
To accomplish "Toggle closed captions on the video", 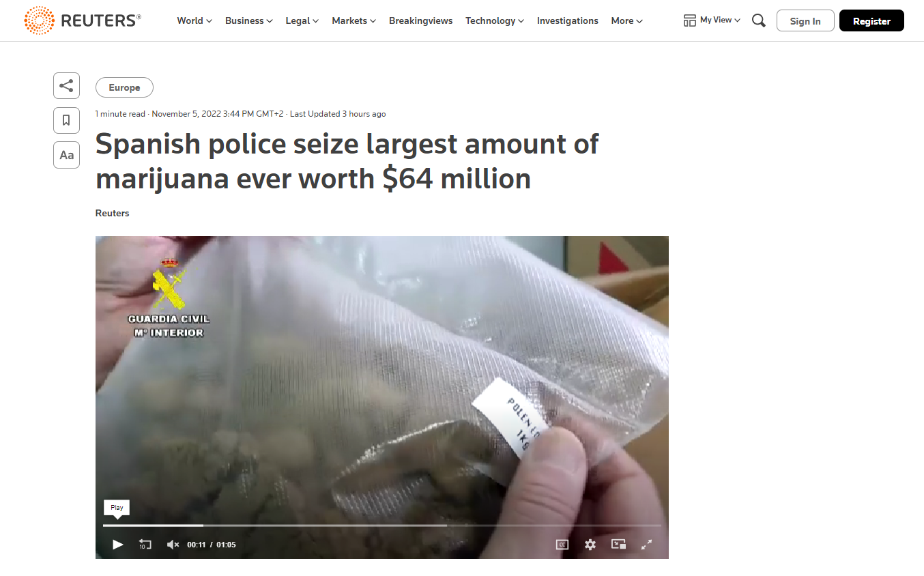I will coord(562,544).
